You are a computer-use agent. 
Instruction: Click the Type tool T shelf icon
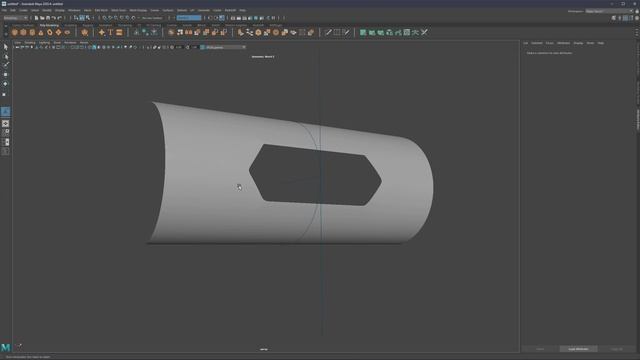[110, 32]
